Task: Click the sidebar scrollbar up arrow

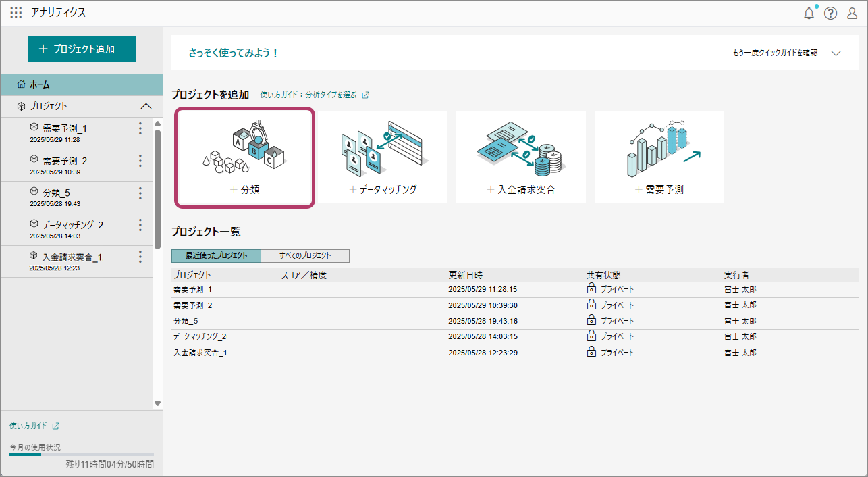Action: coord(157,124)
